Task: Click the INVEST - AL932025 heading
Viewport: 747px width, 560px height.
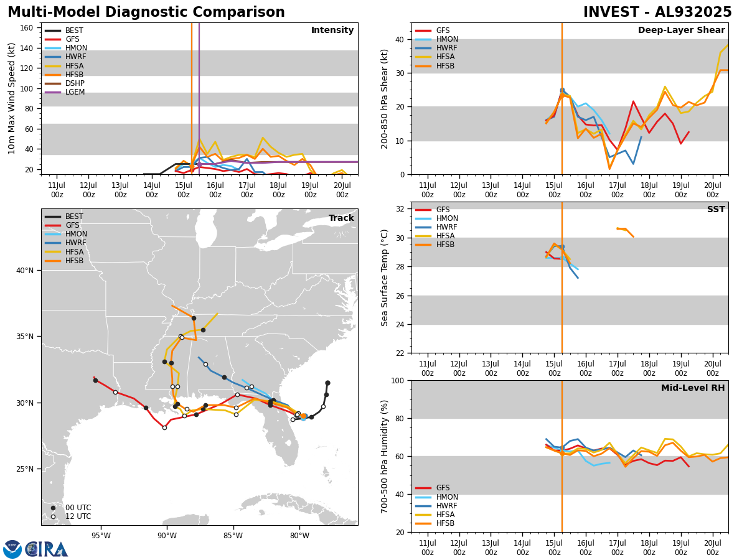Action: tap(657, 12)
